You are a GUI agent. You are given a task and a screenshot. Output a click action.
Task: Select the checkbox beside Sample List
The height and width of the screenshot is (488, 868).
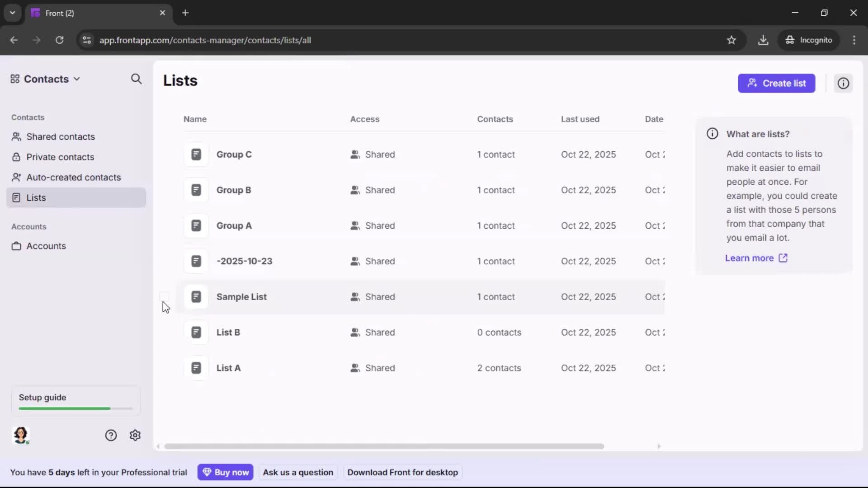click(x=165, y=297)
